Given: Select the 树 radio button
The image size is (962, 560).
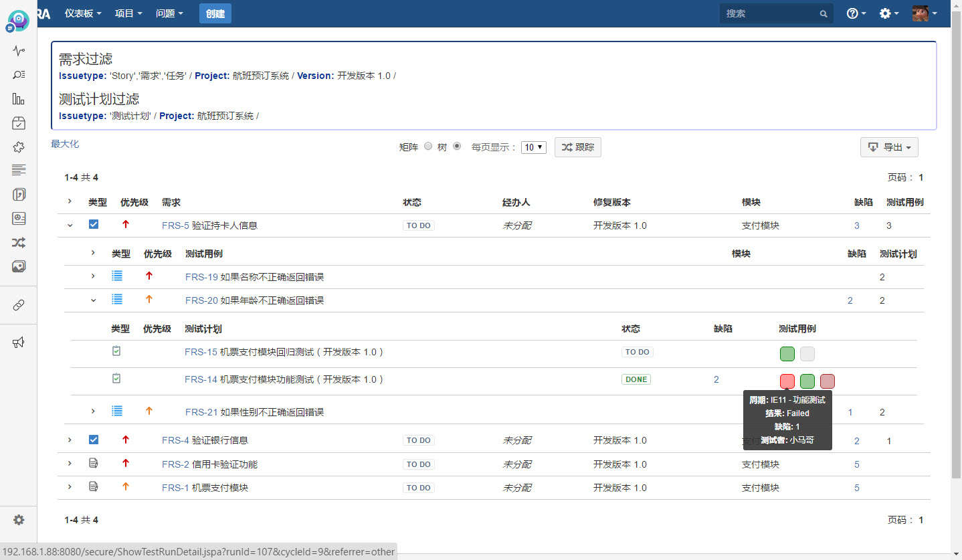Looking at the screenshot, I should click(x=457, y=146).
